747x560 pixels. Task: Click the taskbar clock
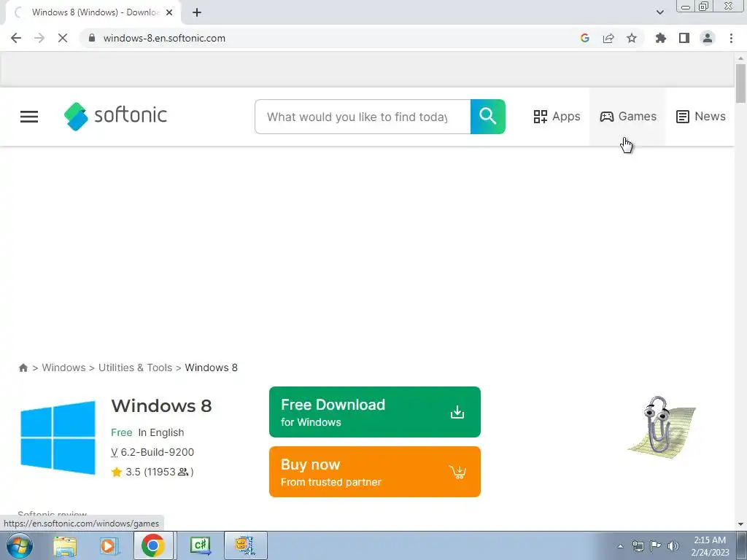[710, 546]
